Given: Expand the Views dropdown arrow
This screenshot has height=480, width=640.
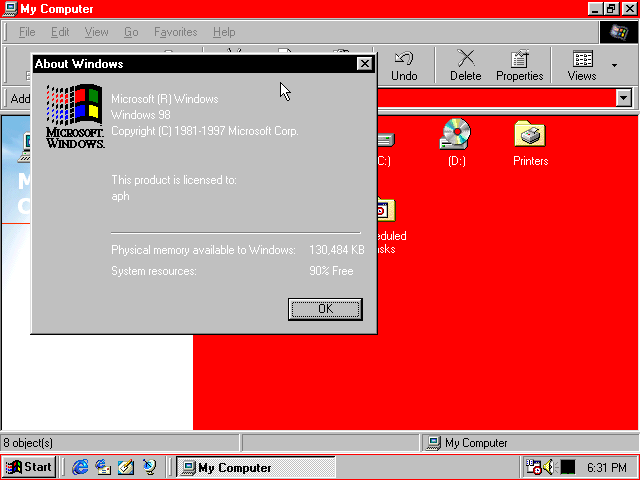Looking at the screenshot, I should pyautogui.click(x=614, y=65).
